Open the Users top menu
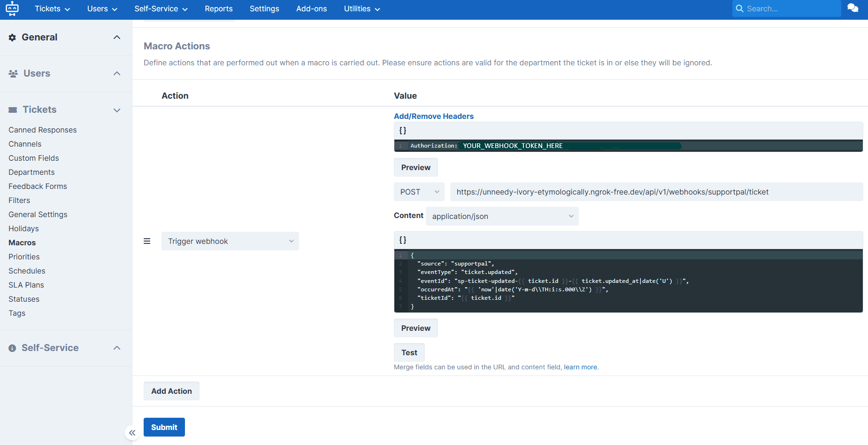Image resolution: width=868 pixels, height=445 pixels. tap(102, 8)
